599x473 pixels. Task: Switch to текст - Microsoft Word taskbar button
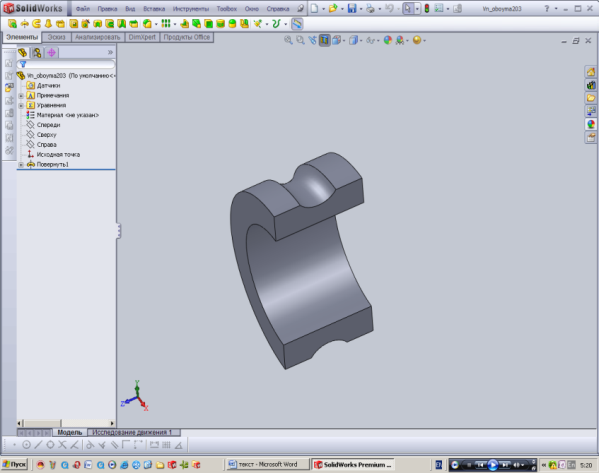[x=267, y=465]
